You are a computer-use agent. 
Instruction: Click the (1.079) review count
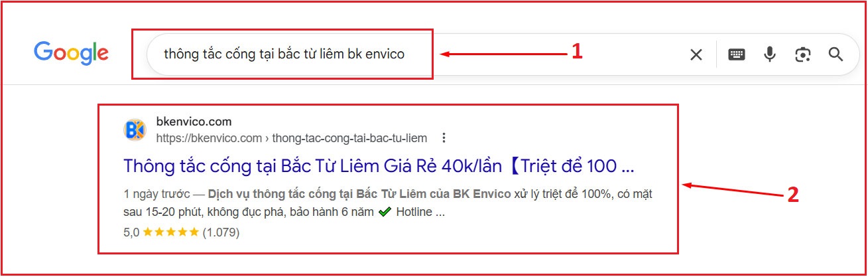[x=221, y=232]
